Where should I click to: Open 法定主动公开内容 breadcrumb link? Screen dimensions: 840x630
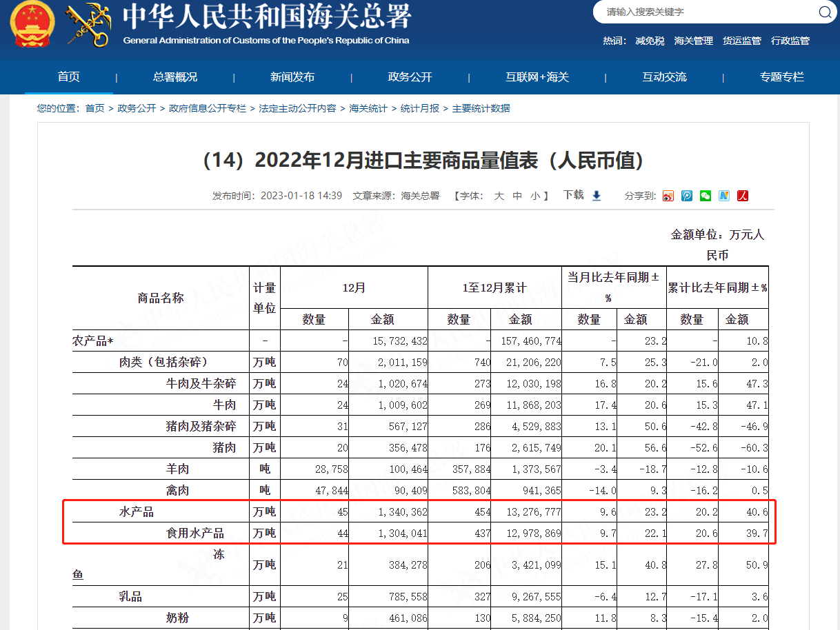[x=298, y=108]
